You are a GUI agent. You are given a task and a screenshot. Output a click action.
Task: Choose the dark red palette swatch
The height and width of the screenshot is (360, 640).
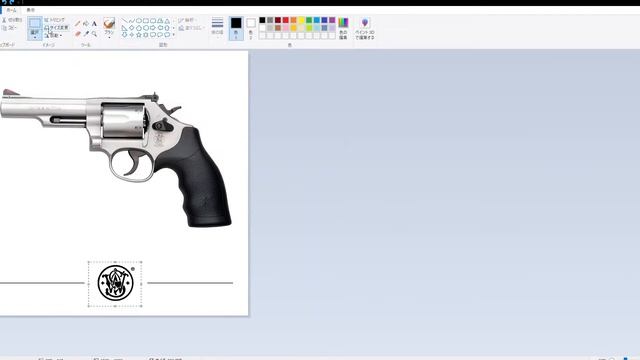(x=278, y=20)
